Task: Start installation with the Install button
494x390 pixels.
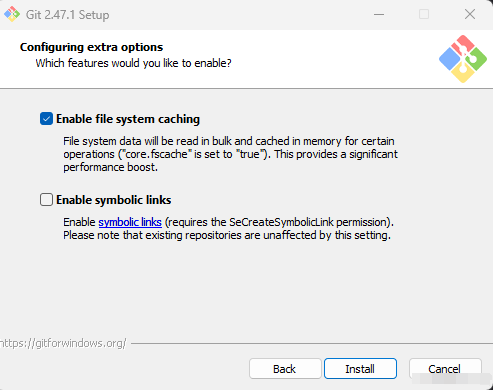Action: (360, 369)
